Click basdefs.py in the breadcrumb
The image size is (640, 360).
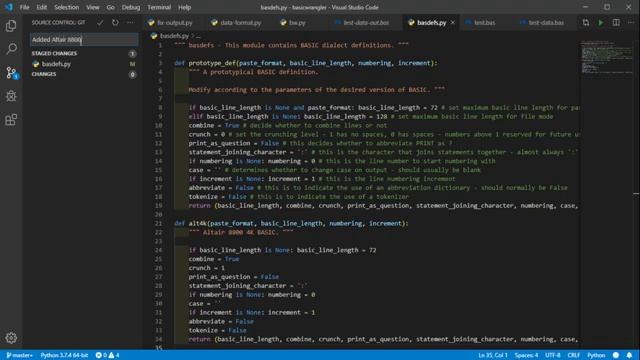tap(174, 36)
